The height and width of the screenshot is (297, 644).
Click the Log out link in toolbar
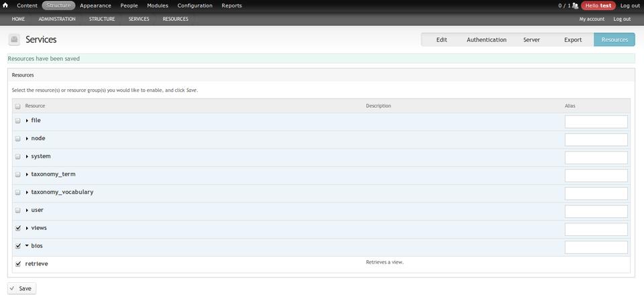tap(630, 5)
